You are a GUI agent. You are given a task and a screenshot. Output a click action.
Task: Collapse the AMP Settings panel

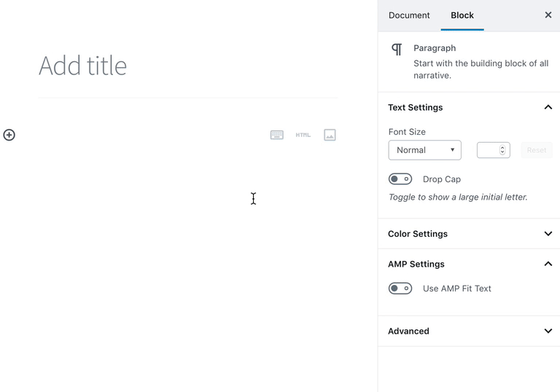(x=548, y=264)
